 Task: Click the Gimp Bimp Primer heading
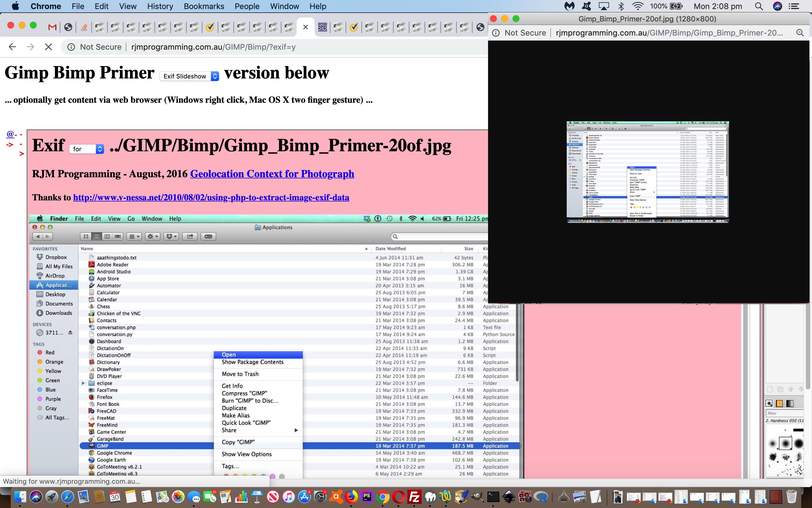[80, 73]
